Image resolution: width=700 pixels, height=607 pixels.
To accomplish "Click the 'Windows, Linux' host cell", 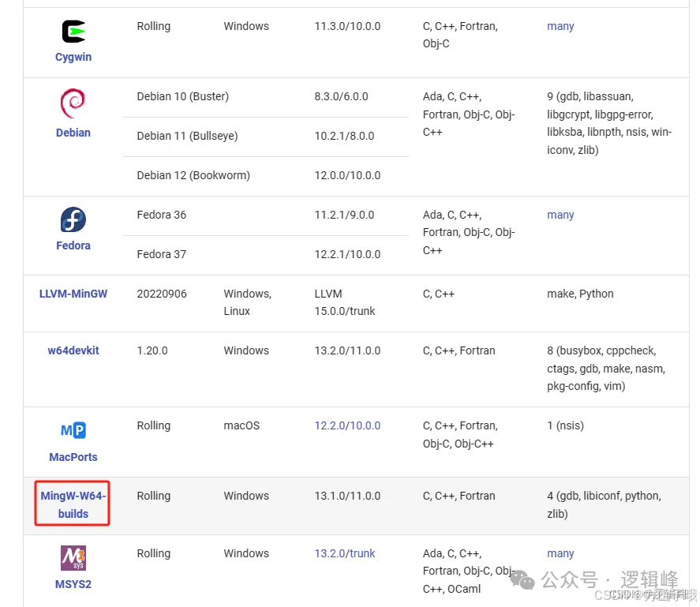I will pyautogui.click(x=247, y=302).
